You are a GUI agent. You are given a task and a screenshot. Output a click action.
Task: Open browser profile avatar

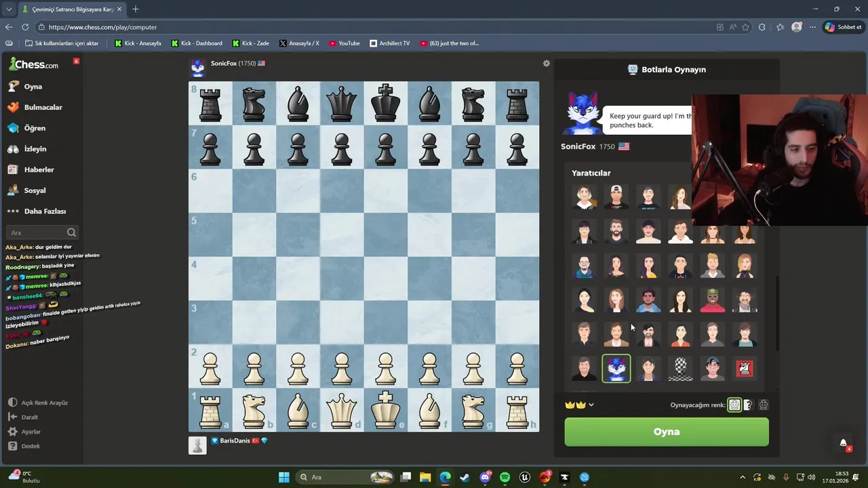click(797, 27)
